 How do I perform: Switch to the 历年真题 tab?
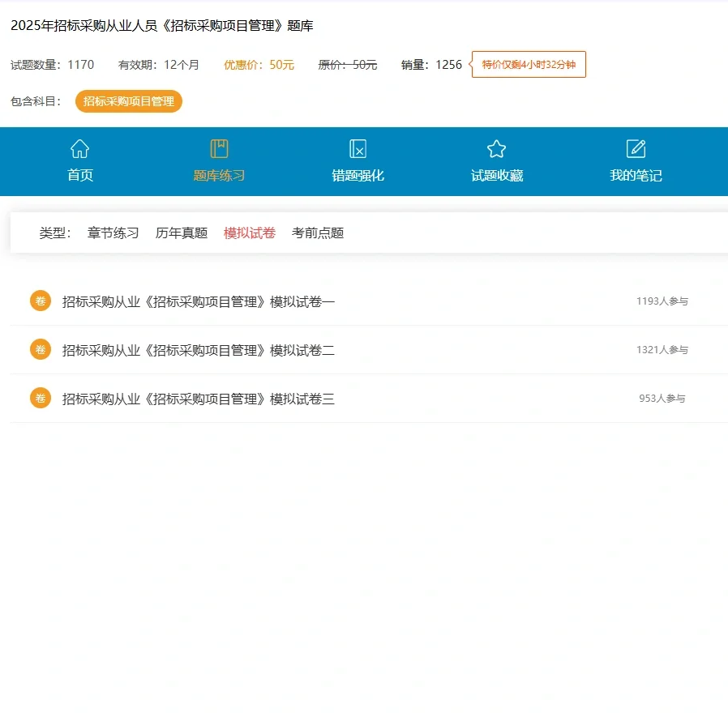coord(181,233)
